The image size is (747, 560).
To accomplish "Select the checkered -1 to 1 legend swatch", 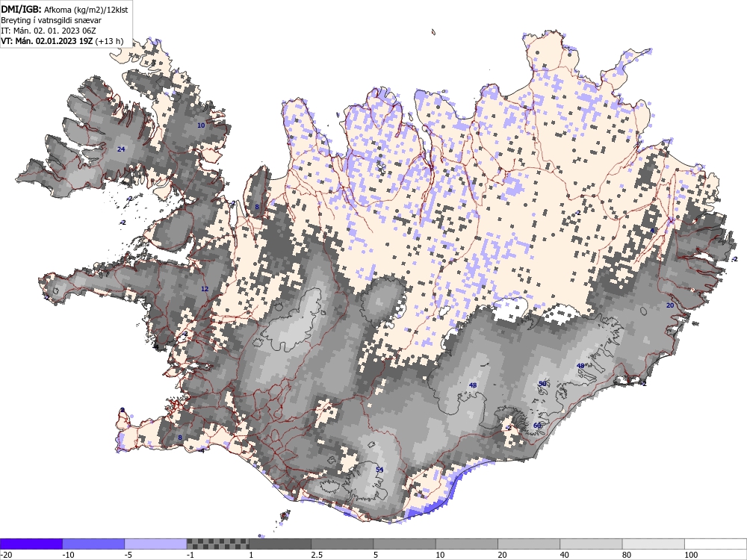I will [217, 544].
